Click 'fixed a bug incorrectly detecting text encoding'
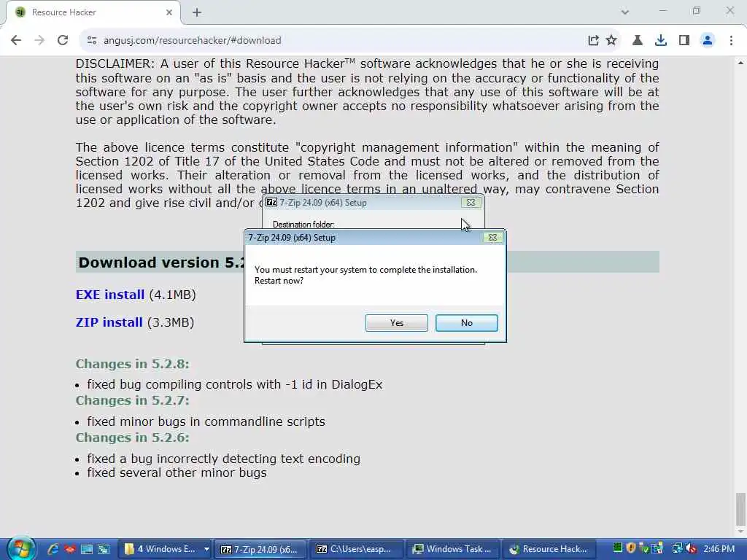747x560 pixels. (223, 459)
